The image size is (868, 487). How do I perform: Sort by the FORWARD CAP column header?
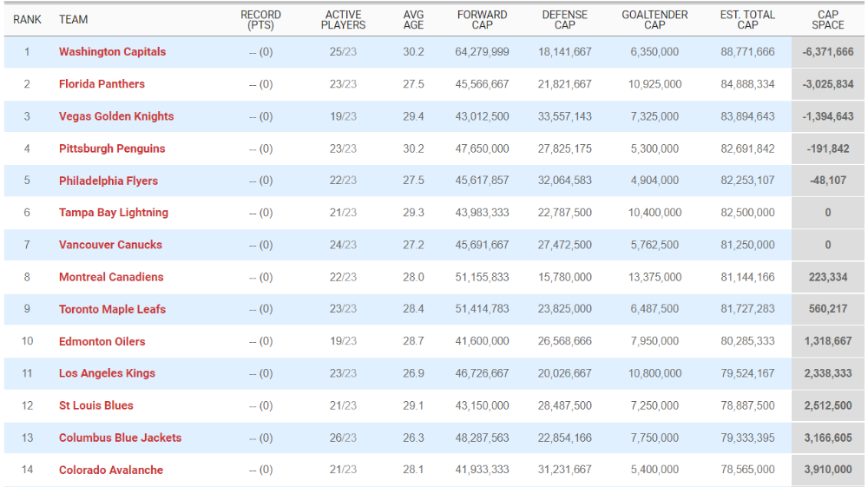click(x=482, y=20)
